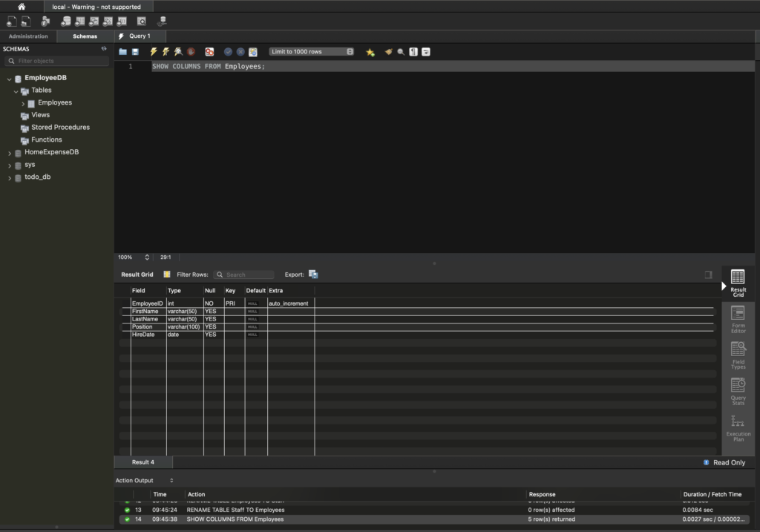
Task: Expand the HomeExpenseDB schema
Action: pos(10,153)
